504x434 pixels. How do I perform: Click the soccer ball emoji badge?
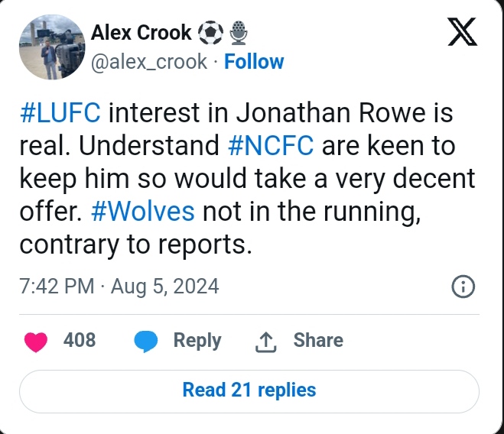pos(210,33)
